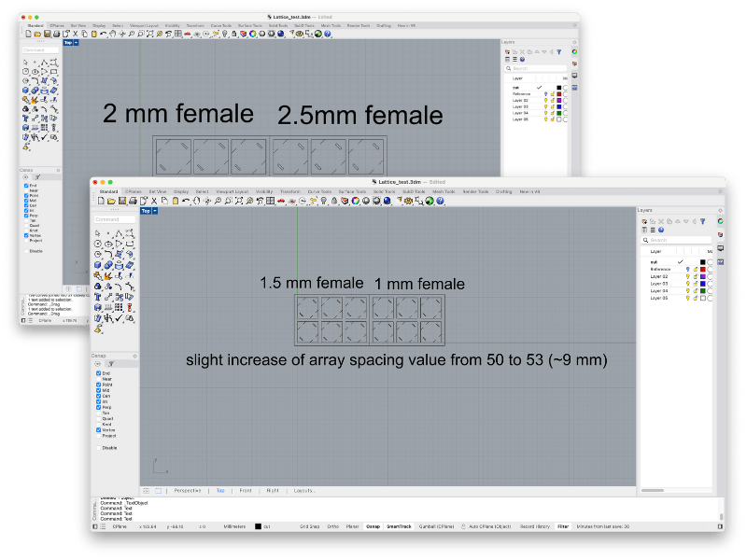Click the Undo arrow icon
This screenshot has width=747, height=560.
186,201
